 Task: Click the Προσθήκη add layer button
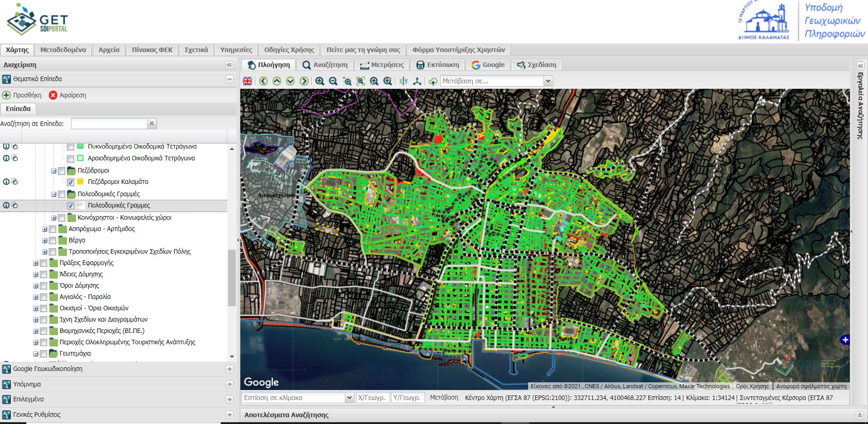[x=22, y=95]
